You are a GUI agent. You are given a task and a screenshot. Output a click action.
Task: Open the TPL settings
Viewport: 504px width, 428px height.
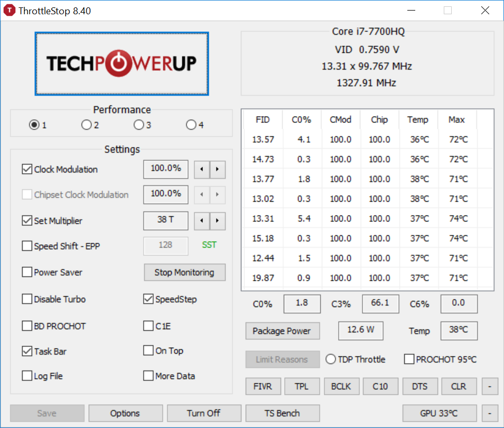pyautogui.click(x=302, y=386)
